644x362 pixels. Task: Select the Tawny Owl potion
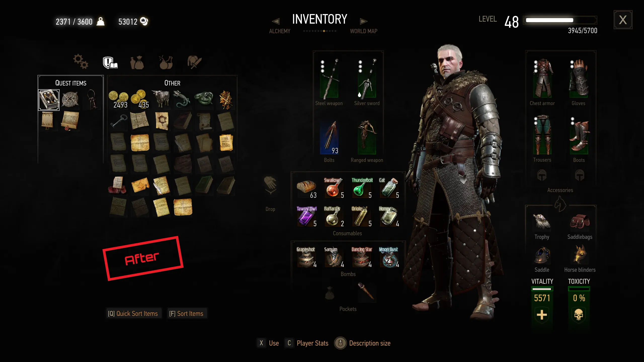pyautogui.click(x=306, y=216)
